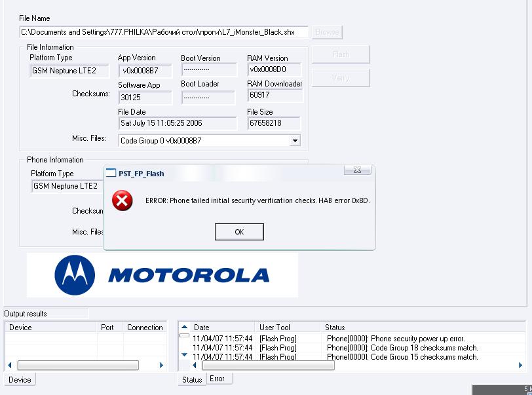
Task: Click Phone Information Platform Type field
Action: pos(67,186)
